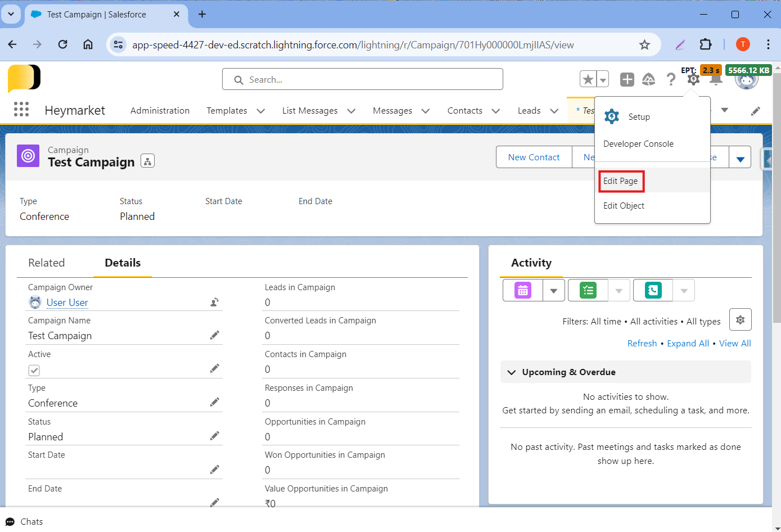Expand the Templates nav dropdown
This screenshot has width=781, height=532.
[261, 111]
